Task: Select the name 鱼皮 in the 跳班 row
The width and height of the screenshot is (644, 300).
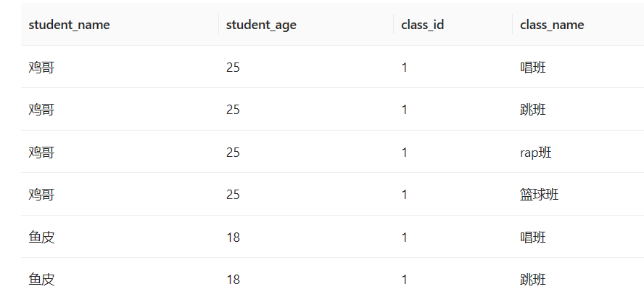Action: coord(41,280)
